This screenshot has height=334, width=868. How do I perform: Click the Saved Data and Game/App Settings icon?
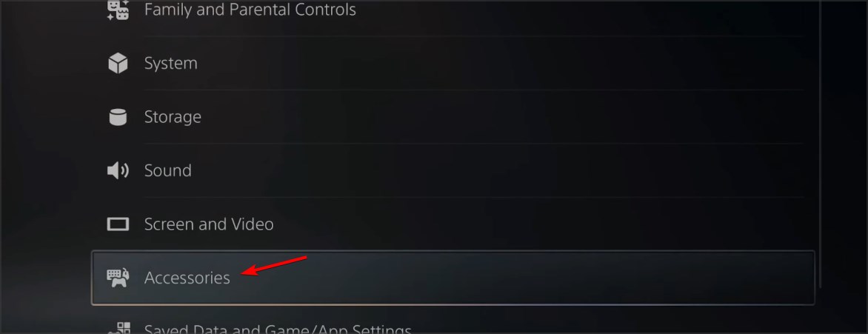pos(117,328)
